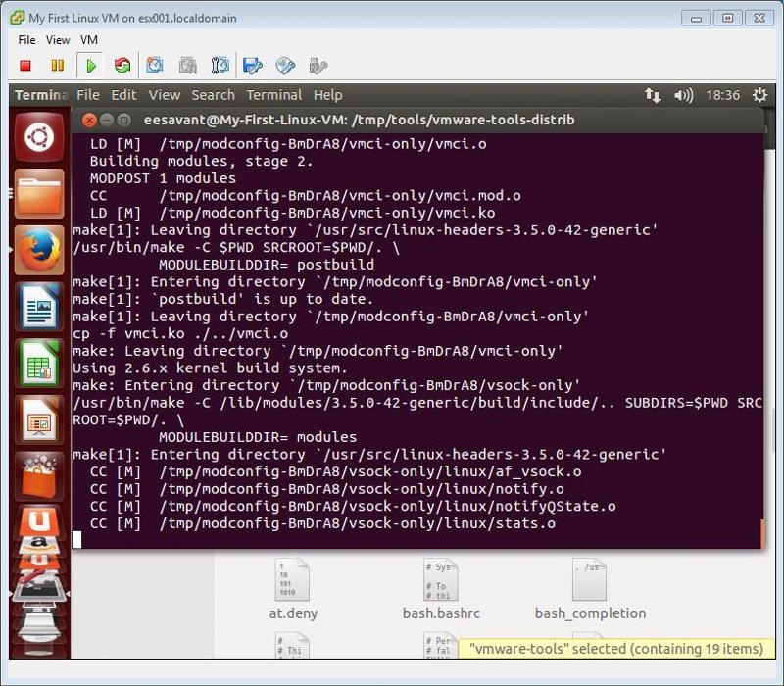Open the VMware console VM menu

[x=89, y=40]
